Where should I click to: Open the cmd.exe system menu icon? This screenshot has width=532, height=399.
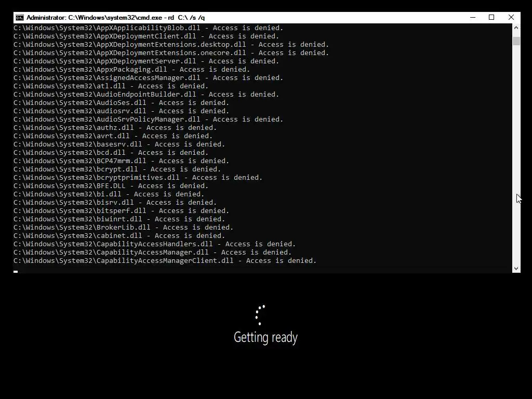click(20, 17)
